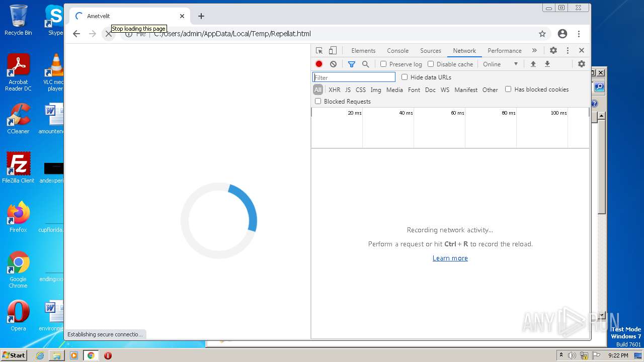This screenshot has width=644, height=362.
Task: Open Recycle Bin desktop icon
Action: pyautogui.click(x=18, y=20)
